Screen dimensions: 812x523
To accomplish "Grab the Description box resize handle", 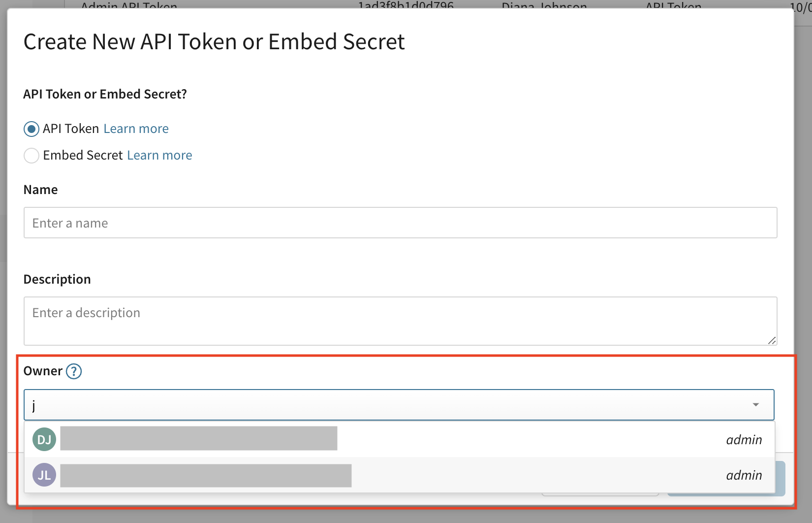I will point(772,340).
